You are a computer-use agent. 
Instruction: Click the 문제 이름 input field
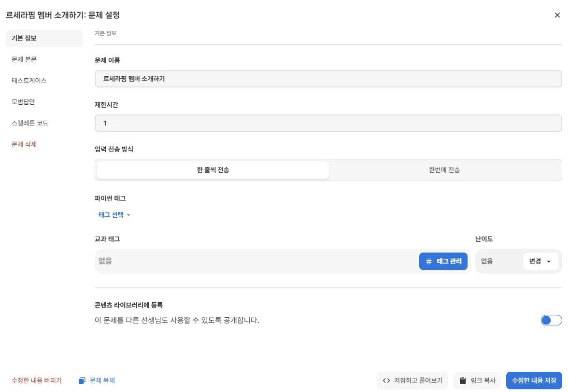[x=328, y=79]
